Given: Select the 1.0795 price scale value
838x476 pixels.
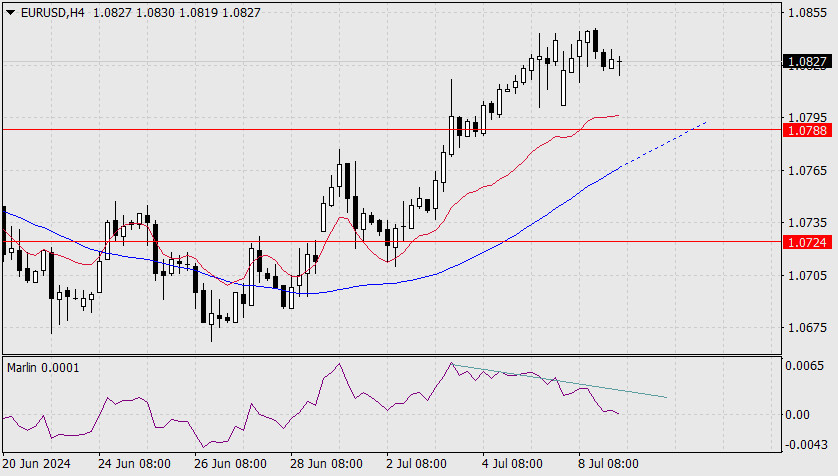Looking at the screenshot, I should (807, 117).
